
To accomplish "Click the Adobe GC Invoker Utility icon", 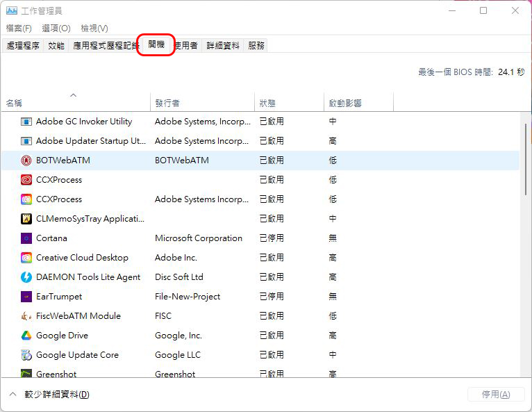I will (x=26, y=122).
